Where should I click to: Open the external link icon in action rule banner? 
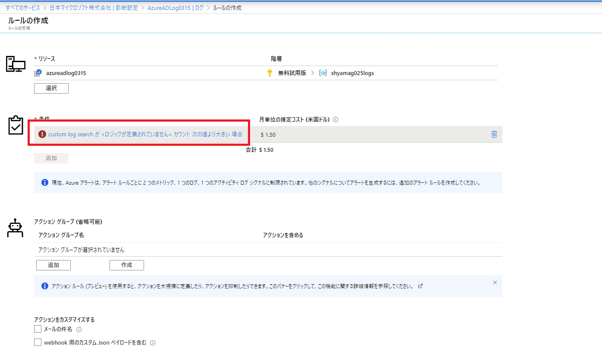pos(421,286)
